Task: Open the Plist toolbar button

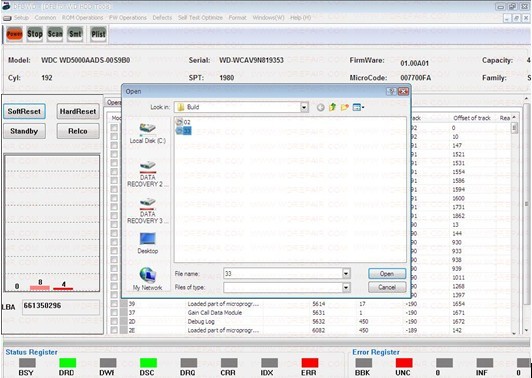Action: (x=98, y=34)
